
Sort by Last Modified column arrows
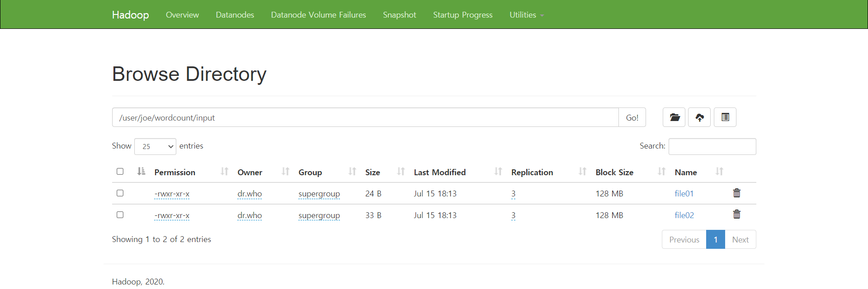click(498, 172)
